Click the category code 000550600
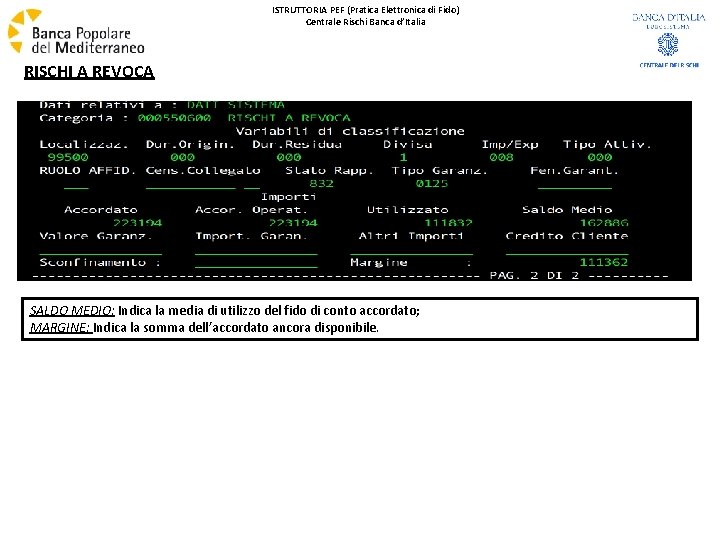Viewport: 720px width, 540px height. 174,118
